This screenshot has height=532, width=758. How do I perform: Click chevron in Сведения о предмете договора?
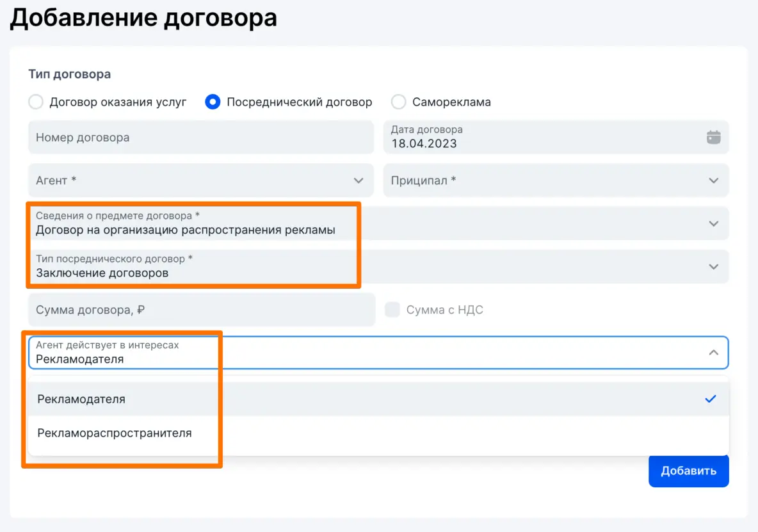(x=713, y=223)
